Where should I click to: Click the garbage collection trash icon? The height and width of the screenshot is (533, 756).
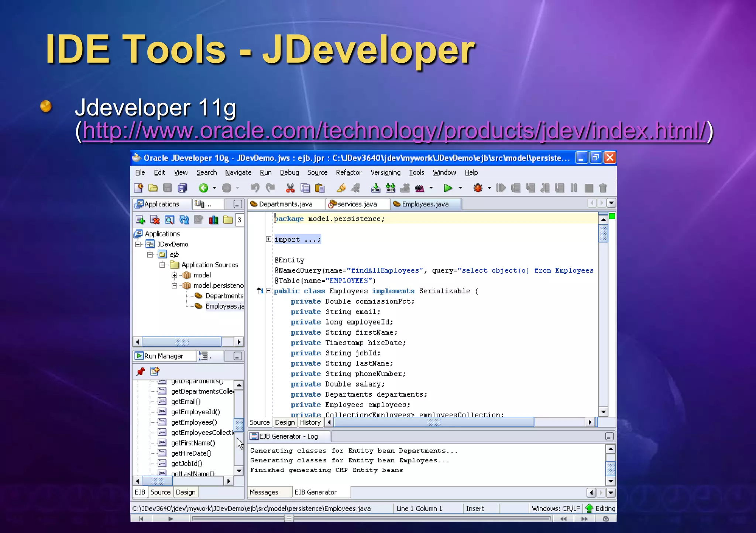tap(603, 188)
